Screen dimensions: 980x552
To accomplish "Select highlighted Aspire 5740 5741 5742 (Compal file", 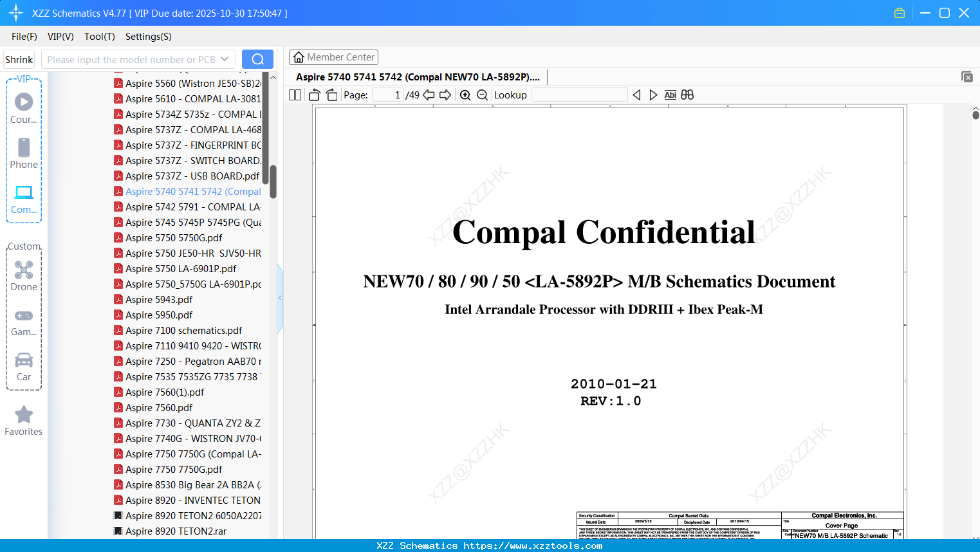I will (x=187, y=191).
